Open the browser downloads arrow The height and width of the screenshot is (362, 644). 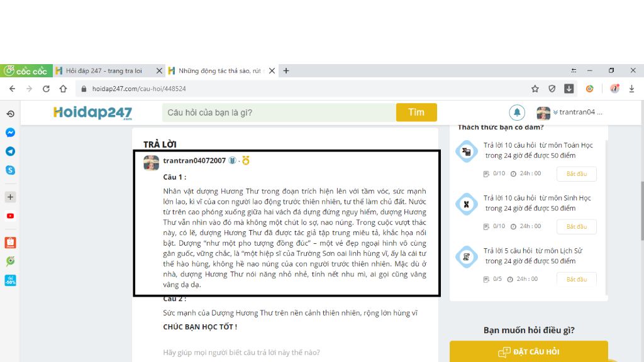[x=631, y=89]
